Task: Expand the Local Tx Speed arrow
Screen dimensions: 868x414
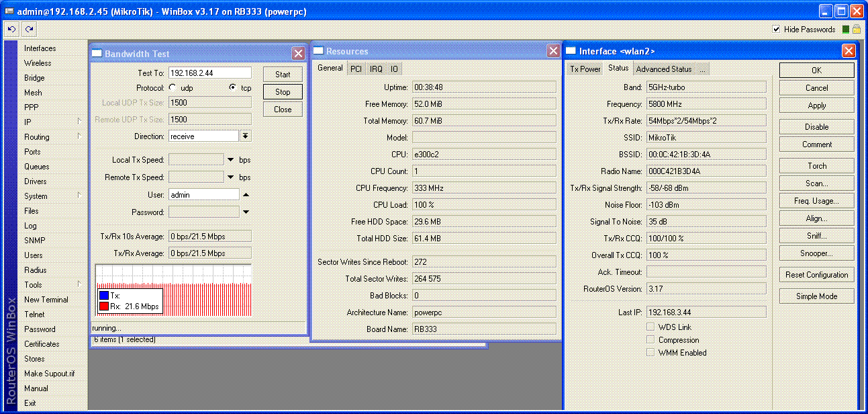Action: [231, 160]
